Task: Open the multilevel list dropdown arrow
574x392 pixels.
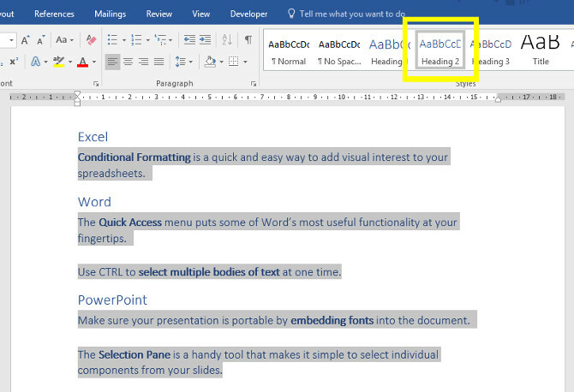Action: [x=170, y=40]
